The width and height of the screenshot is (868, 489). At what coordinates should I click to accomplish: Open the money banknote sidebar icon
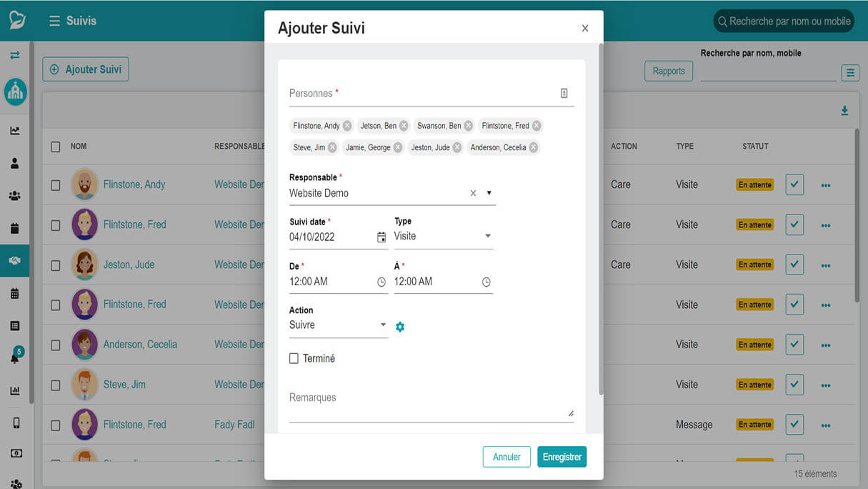click(x=16, y=453)
